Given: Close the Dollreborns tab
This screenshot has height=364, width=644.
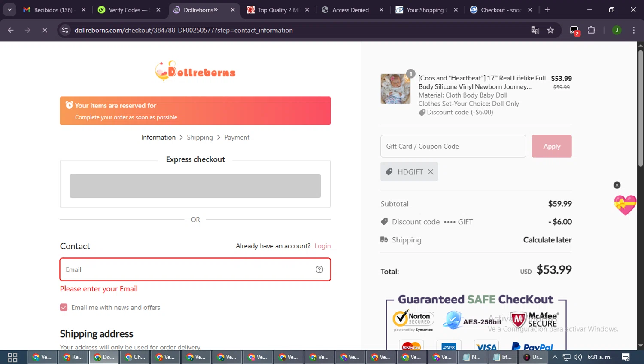Looking at the screenshot, I should (x=233, y=10).
